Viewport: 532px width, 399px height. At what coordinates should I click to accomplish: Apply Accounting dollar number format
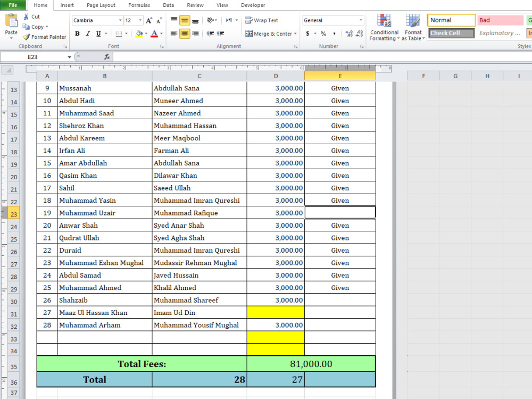[x=307, y=34]
